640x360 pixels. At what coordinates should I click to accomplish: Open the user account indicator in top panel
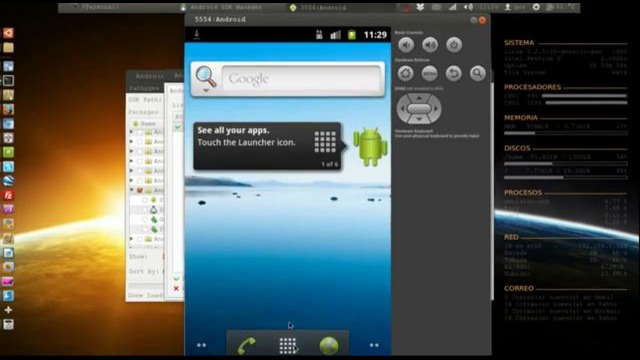514,7
